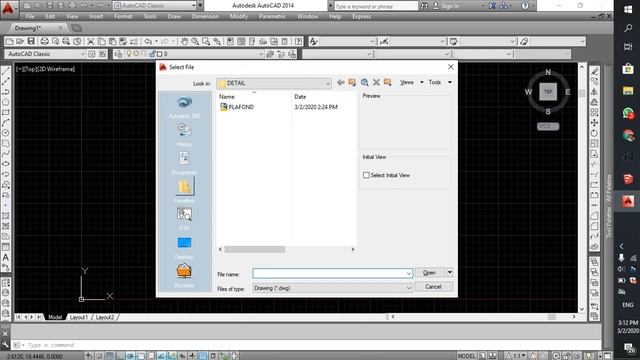This screenshot has height=360, width=640.
Task: Expand the Look in DETAIL dropdown
Action: (327, 83)
